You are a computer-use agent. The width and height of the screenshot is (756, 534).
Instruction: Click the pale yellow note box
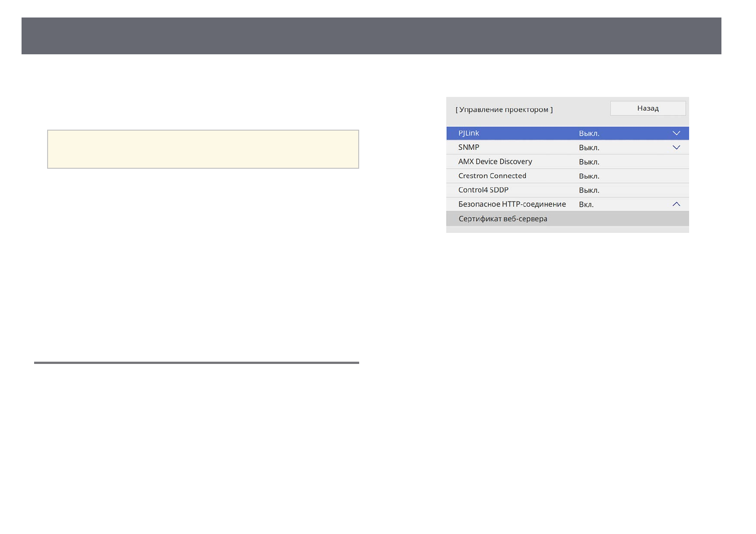click(203, 149)
